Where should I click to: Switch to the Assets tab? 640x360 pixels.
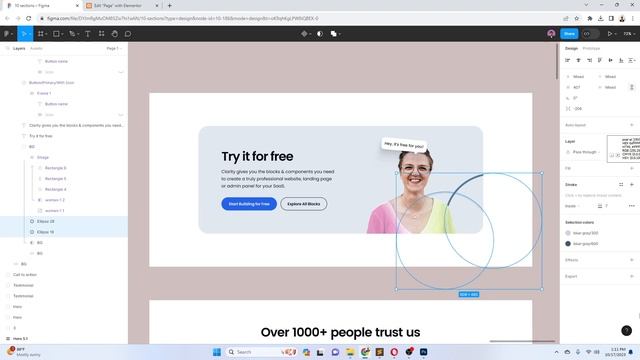pyautogui.click(x=36, y=49)
